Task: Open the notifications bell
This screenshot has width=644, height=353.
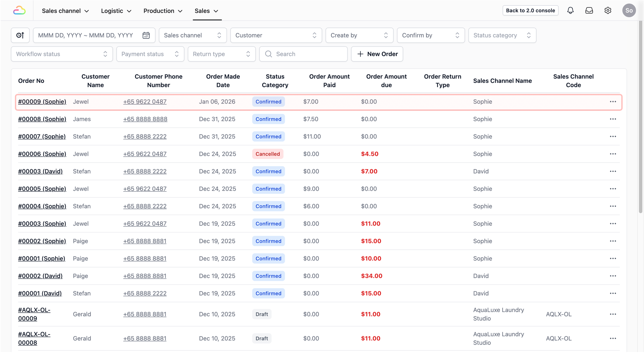Action: pyautogui.click(x=570, y=11)
